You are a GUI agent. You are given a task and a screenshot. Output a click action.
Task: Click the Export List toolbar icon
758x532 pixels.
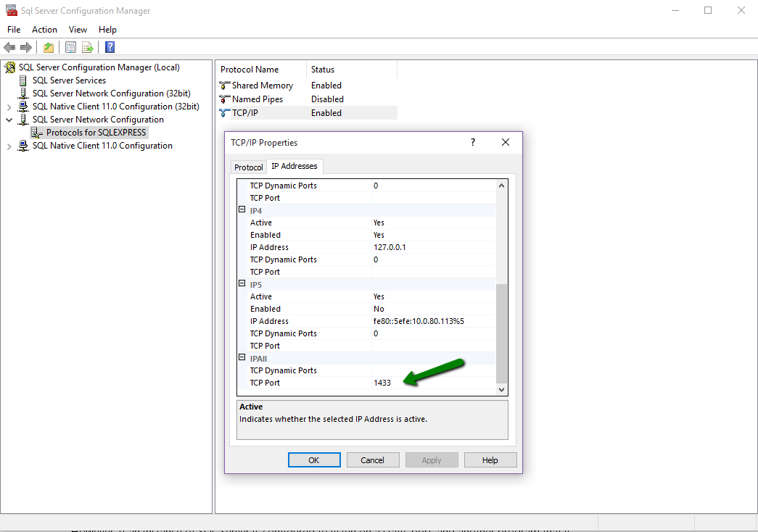tap(87, 47)
